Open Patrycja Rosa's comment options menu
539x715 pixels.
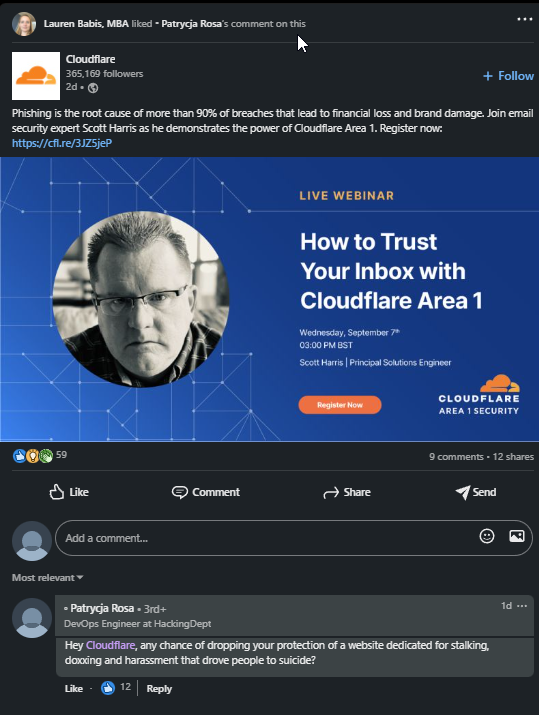[x=522, y=606]
